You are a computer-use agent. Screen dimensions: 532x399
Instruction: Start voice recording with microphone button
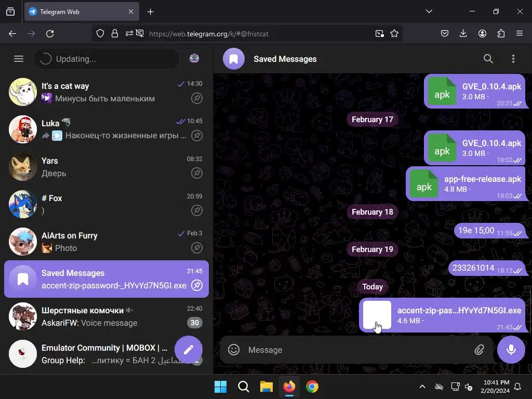pos(511,350)
